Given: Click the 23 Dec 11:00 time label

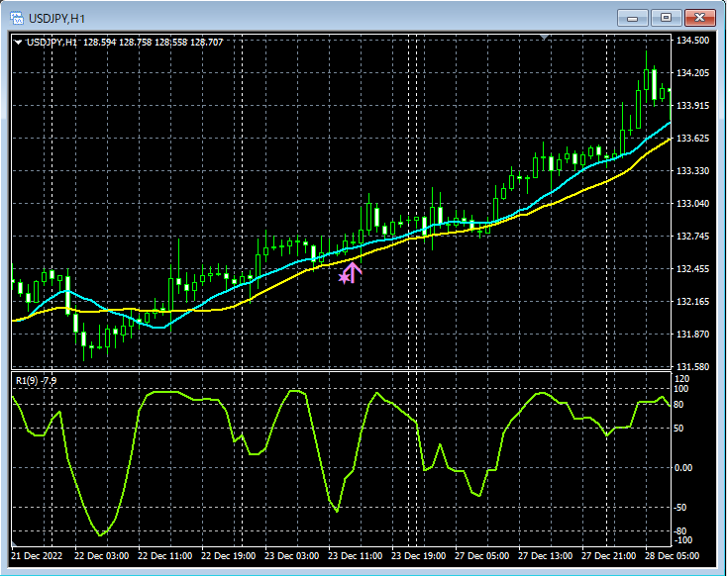Looking at the screenshot, I should [356, 555].
